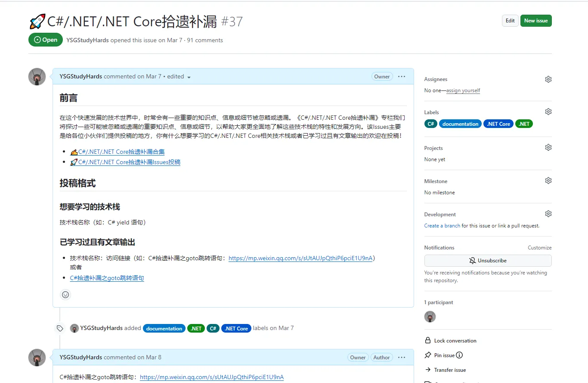Click the "No milestone" text
Image resolution: width=588 pixels, height=383 pixels.
click(439, 193)
